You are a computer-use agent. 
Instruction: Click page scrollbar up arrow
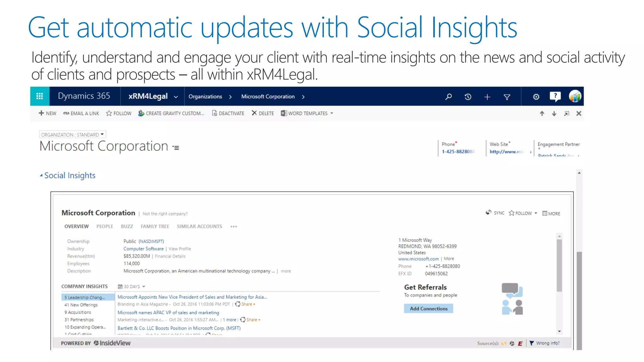pos(579,173)
